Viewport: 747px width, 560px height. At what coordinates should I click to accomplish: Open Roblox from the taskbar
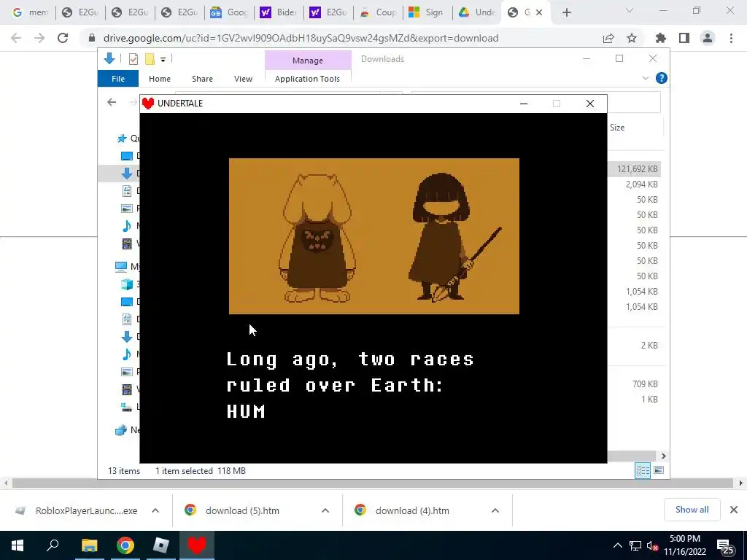(161, 545)
